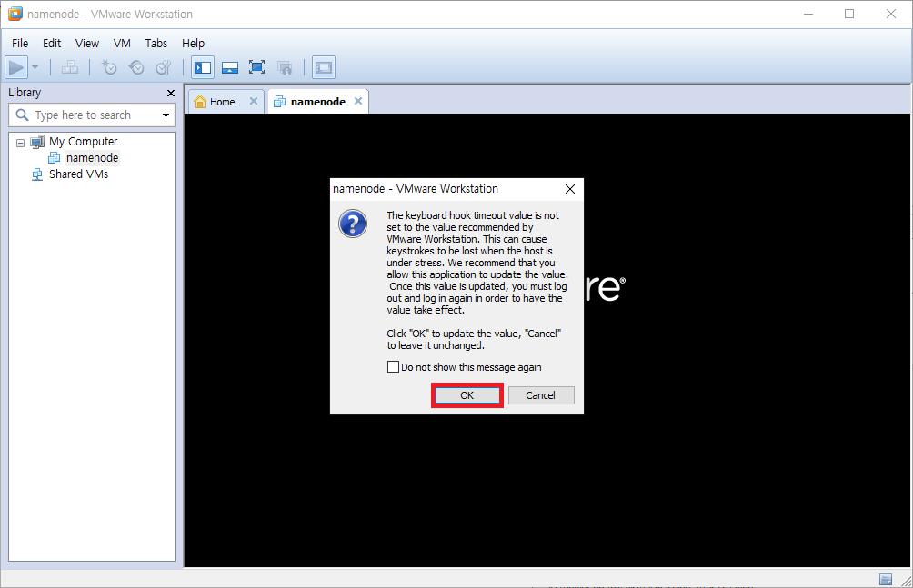913x588 pixels.
Task: Minimize the VMware Workstation window
Action: coord(808,14)
